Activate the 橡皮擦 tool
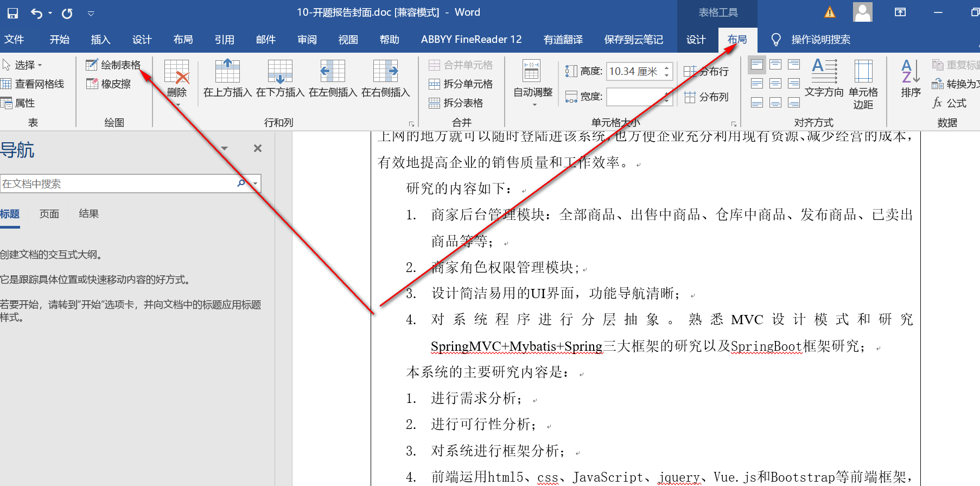 109,84
